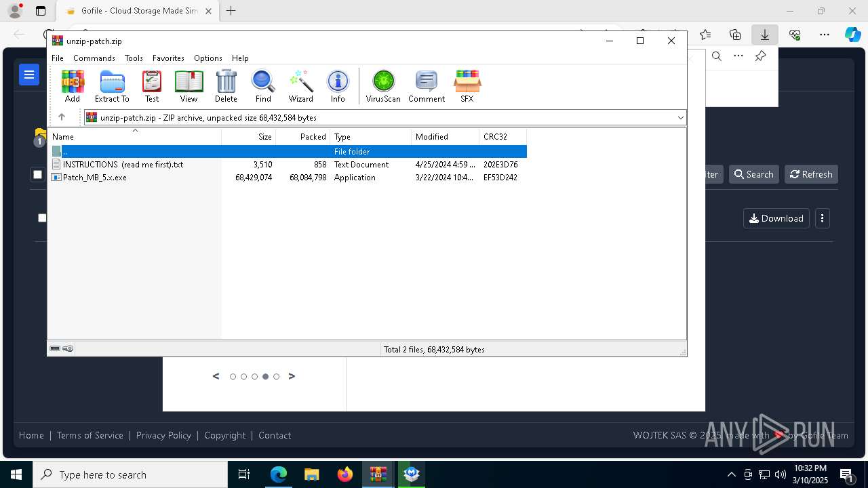
Task: Tick the lower Gofile row checkbox
Action: [x=43, y=218]
